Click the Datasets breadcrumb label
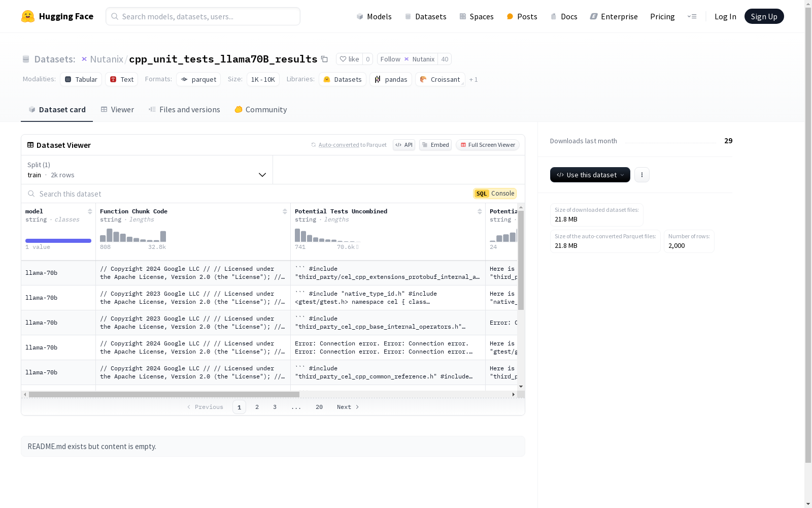812x508 pixels. (x=55, y=59)
